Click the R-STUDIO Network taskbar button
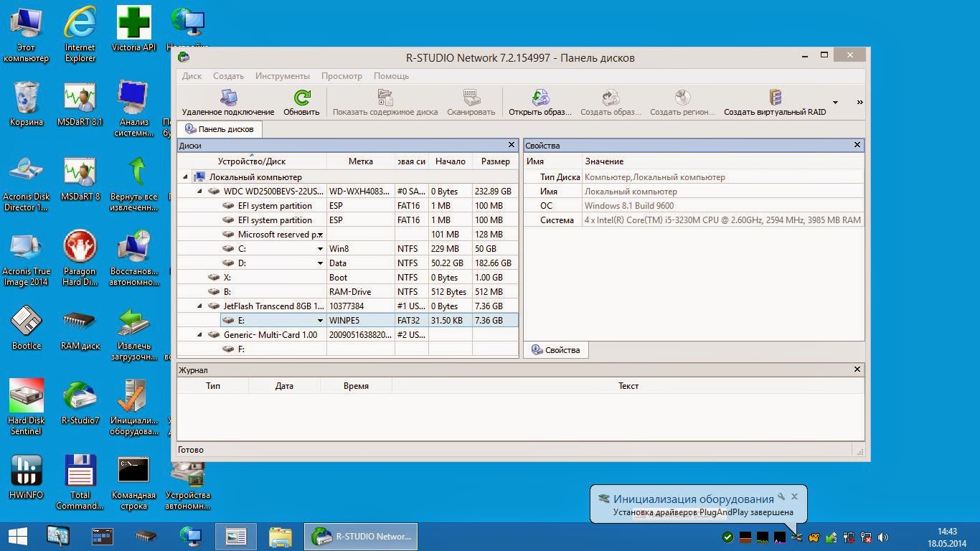Viewport: 980px width, 551px height. pyautogui.click(x=361, y=537)
